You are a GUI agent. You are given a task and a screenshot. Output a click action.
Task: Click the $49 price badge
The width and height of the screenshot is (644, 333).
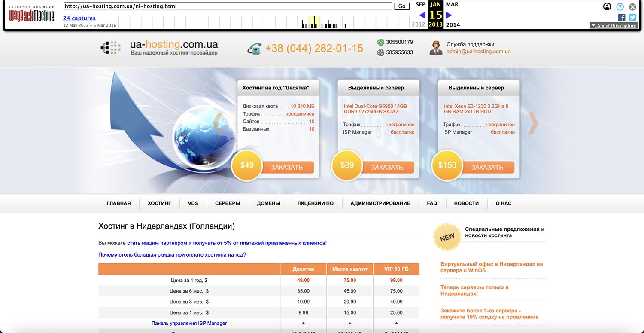click(247, 165)
